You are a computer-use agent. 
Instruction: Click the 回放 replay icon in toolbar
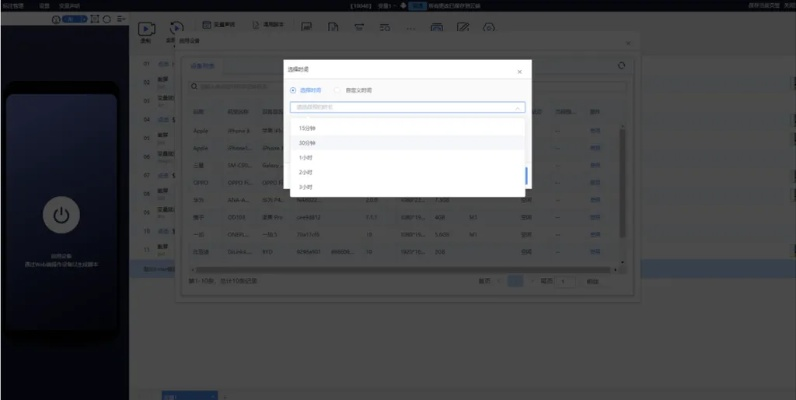(176, 28)
